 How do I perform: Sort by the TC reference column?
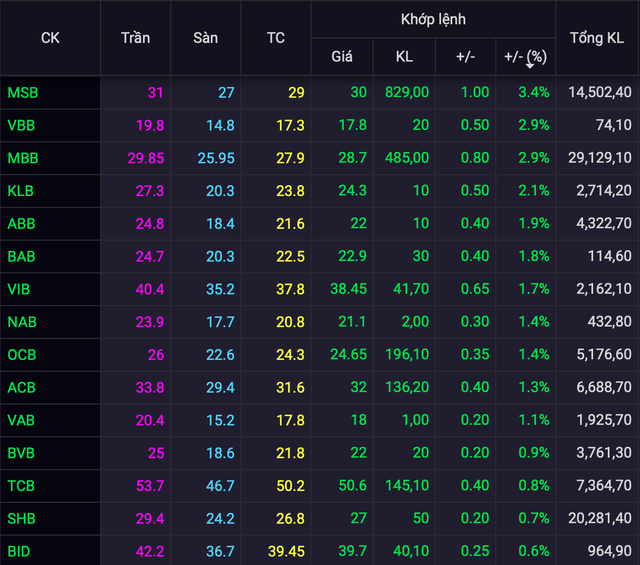pyautogui.click(x=275, y=38)
